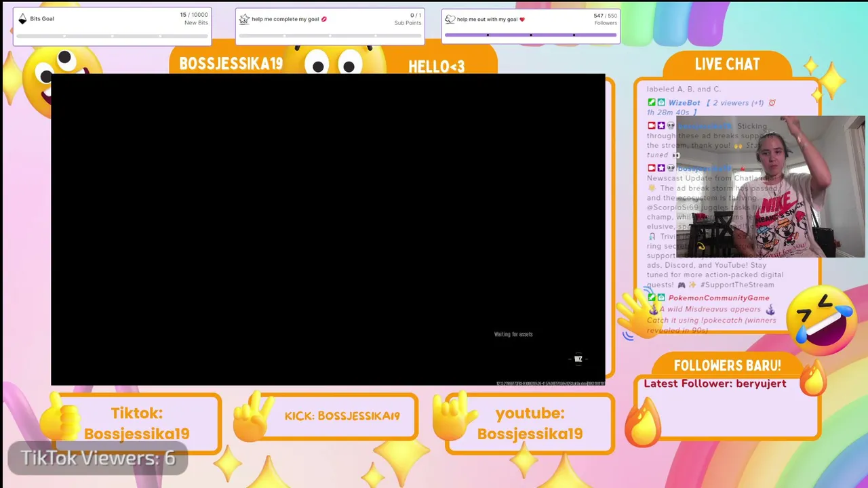Click the red broadcaster badge on the Newscast message

coord(652,168)
